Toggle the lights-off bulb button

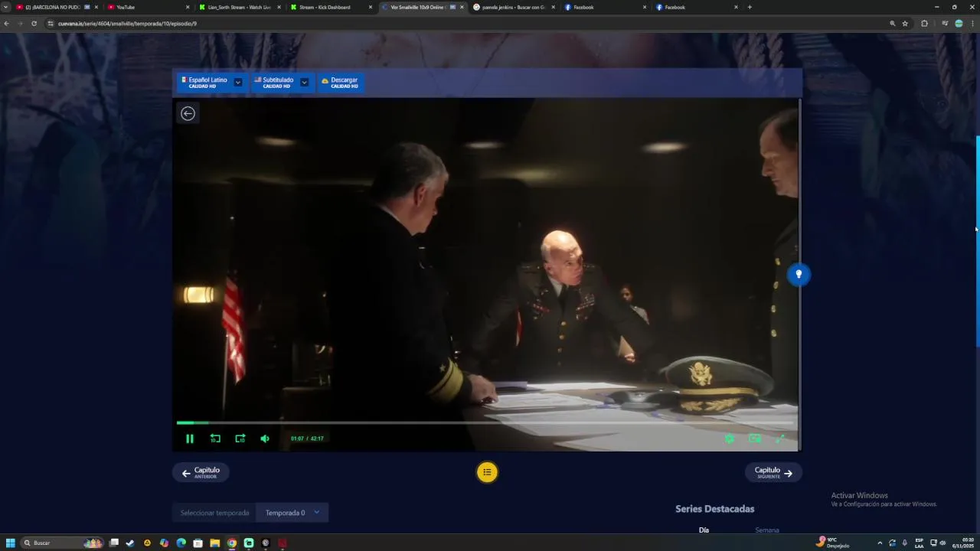[x=799, y=275]
